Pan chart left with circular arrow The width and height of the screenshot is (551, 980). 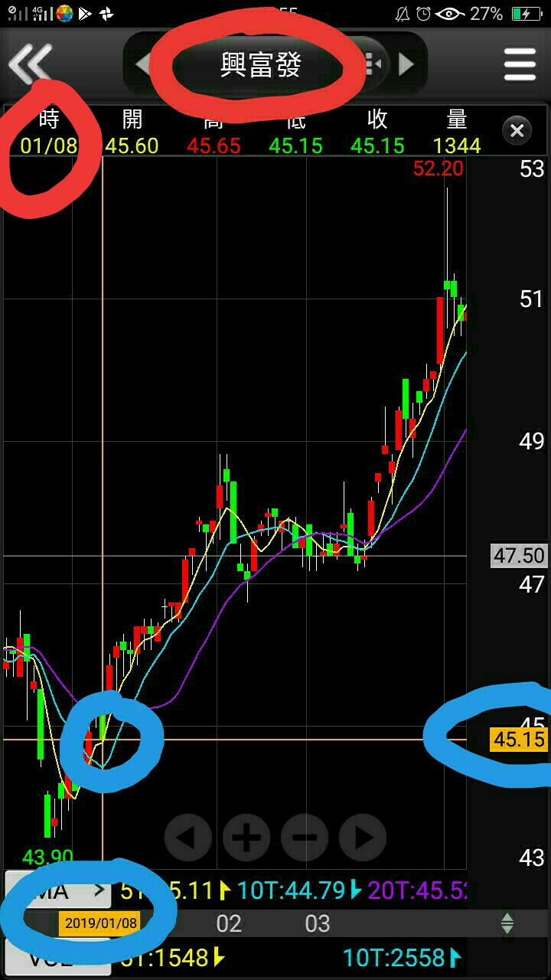[188, 837]
